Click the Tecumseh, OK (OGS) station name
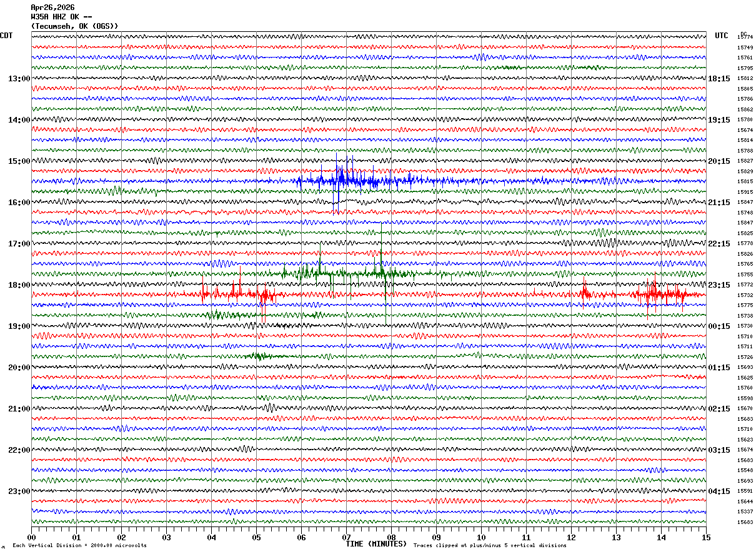756x554 pixels. coord(74,26)
